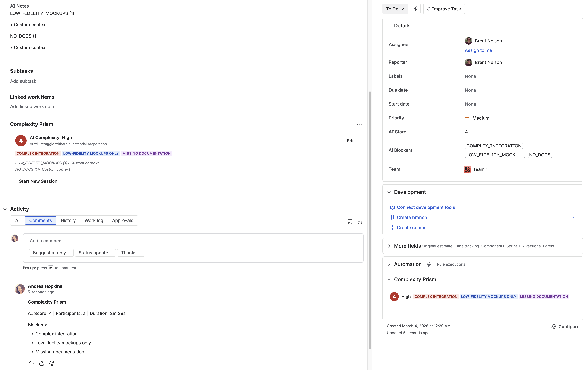Expand the Create branch chevron
The height and width of the screenshot is (370, 588).
click(x=574, y=217)
